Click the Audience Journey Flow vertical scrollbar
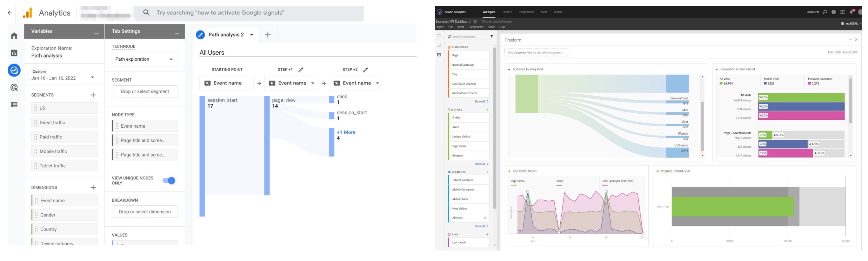The width and height of the screenshot is (868, 261). (x=702, y=126)
